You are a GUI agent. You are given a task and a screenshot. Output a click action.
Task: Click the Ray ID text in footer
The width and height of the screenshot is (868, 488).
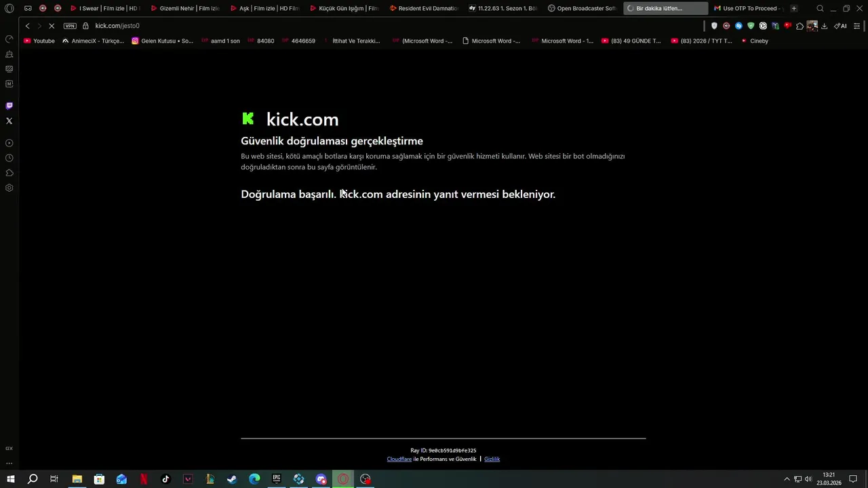tap(443, 450)
